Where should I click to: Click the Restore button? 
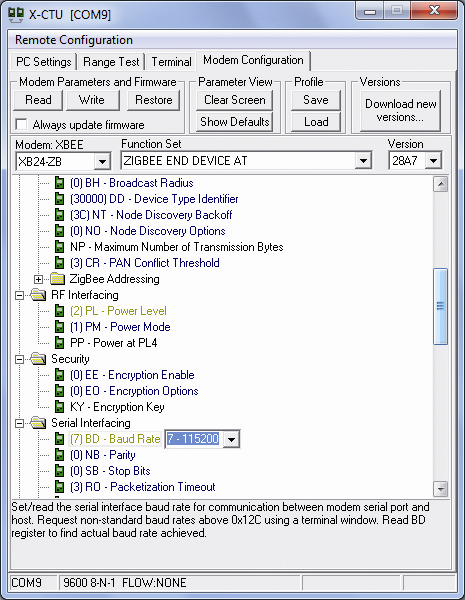[x=153, y=100]
